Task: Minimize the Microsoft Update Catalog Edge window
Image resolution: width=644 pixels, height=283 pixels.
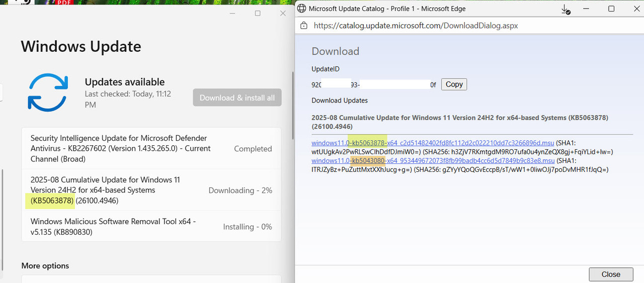Action: (x=587, y=9)
